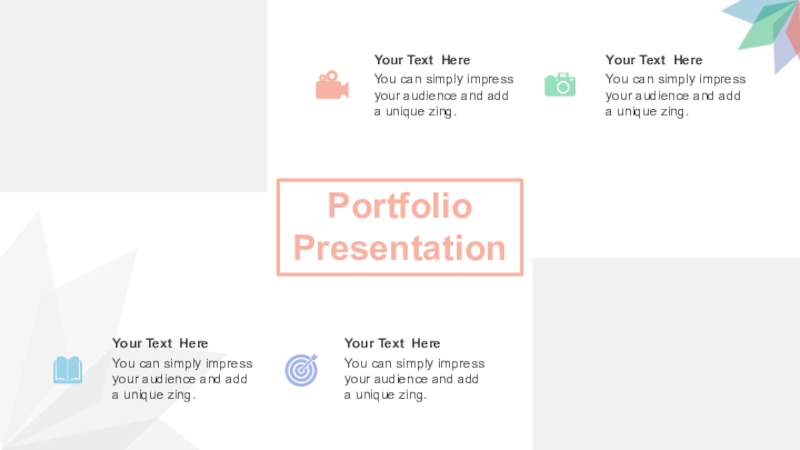Select the heading beside the photo camera icon

(x=654, y=60)
